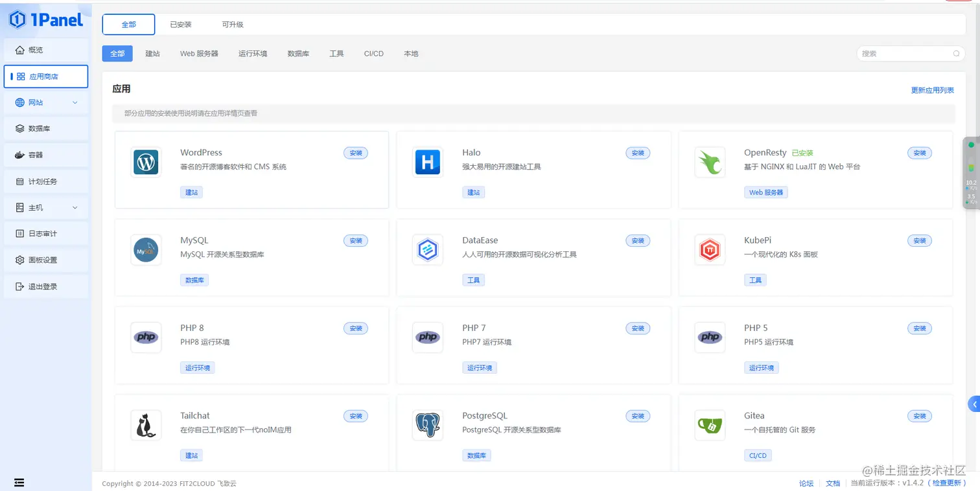Image resolution: width=980 pixels, height=491 pixels.
Task: Open the WordPress app icon
Action: 146,162
